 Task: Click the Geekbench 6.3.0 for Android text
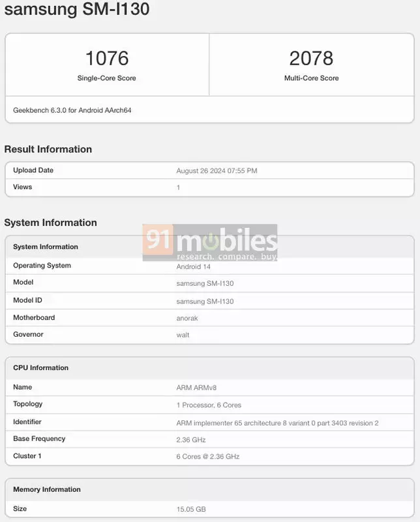[x=72, y=110]
